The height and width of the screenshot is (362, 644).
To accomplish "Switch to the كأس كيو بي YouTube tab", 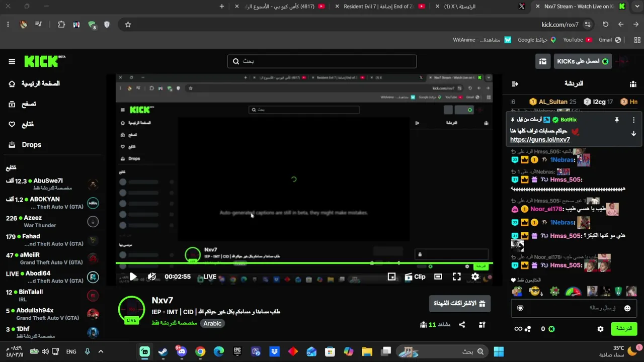I will (284, 7).
